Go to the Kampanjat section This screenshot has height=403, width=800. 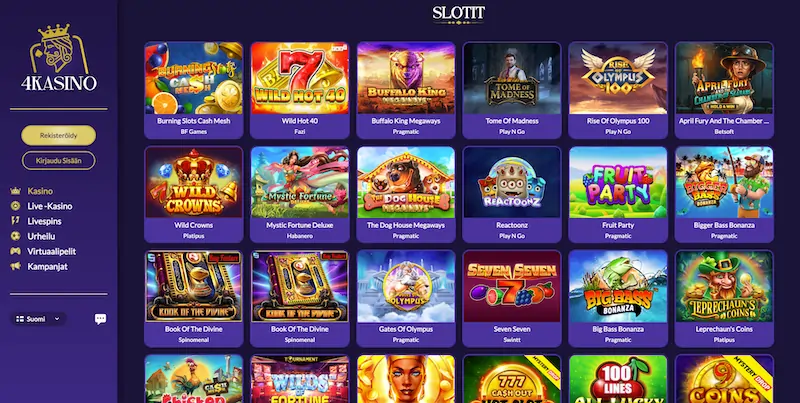(x=47, y=266)
